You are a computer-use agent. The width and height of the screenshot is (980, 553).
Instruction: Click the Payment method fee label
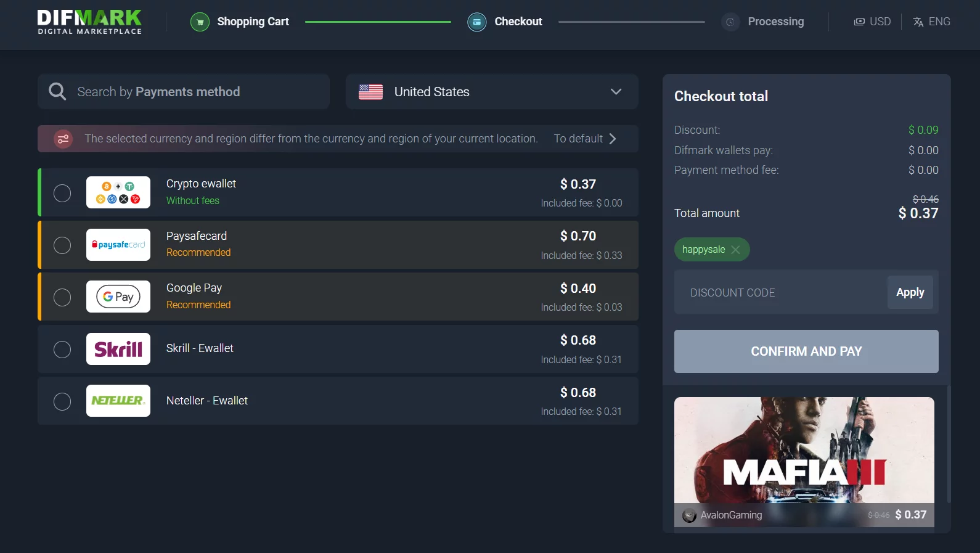click(x=727, y=170)
